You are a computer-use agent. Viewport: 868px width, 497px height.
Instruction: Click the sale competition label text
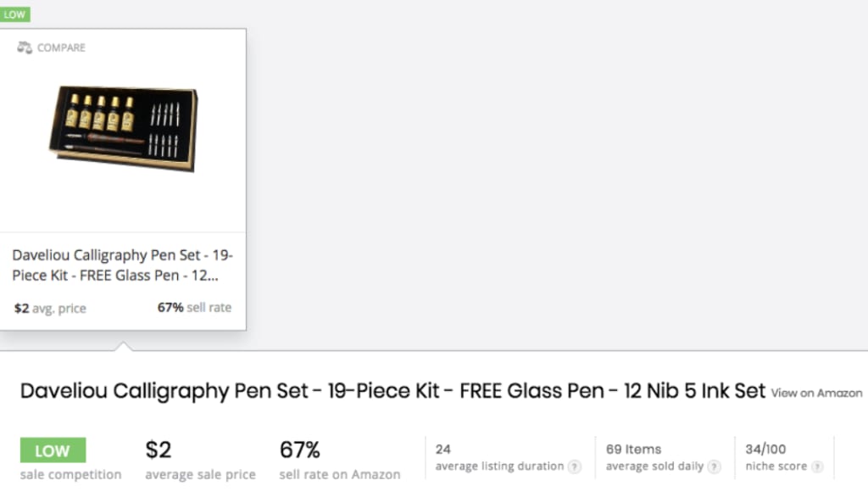(x=71, y=475)
